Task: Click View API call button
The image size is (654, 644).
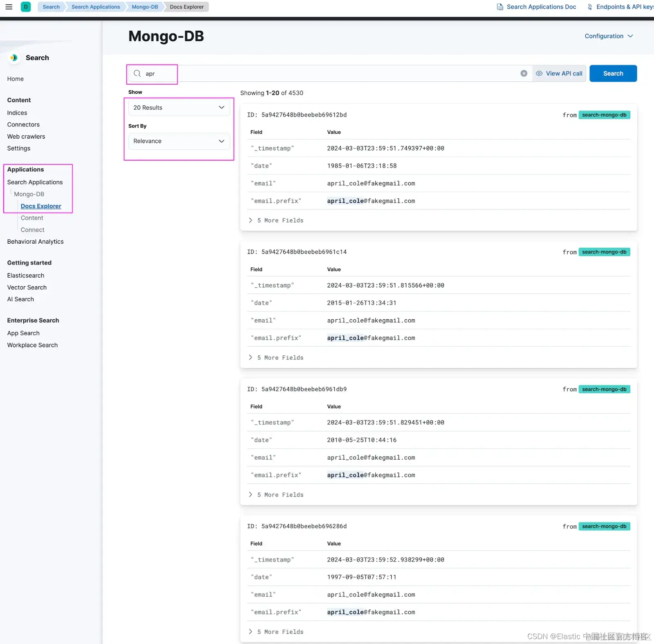Action: click(559, 74)
